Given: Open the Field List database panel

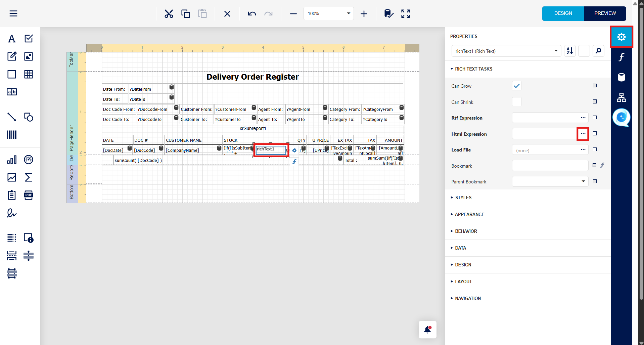Looking at the screenshot, I should click(621, 77).
